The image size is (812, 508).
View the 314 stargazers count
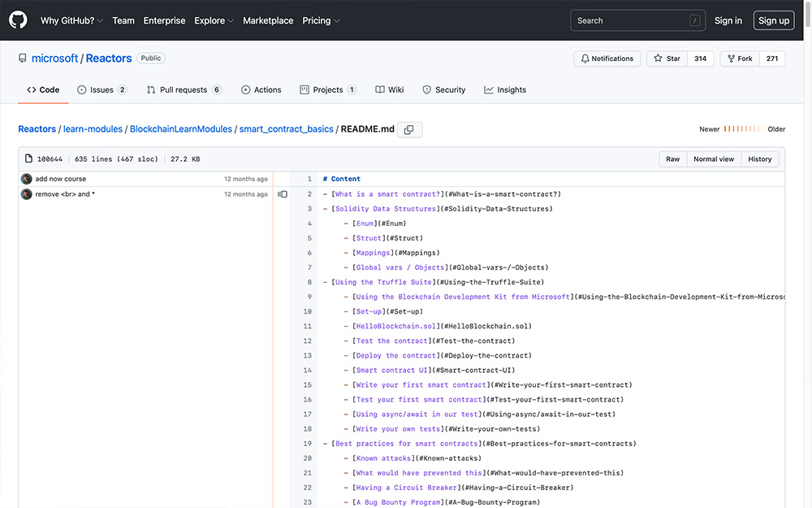tap(701, 59)
